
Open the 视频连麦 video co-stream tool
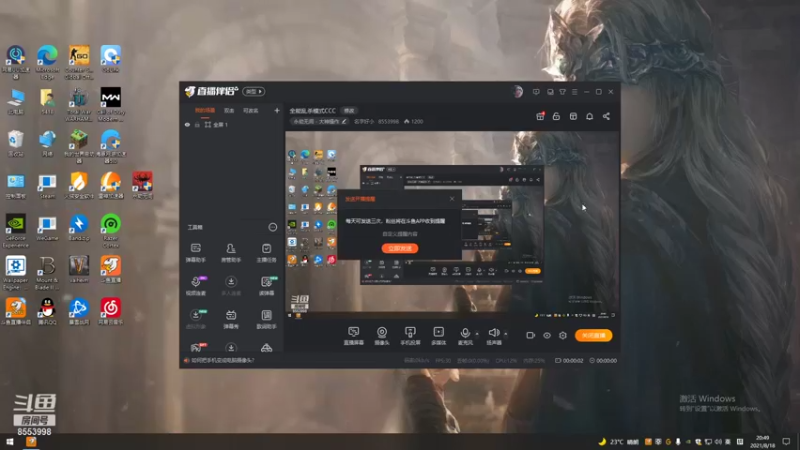tap(195, 286)
